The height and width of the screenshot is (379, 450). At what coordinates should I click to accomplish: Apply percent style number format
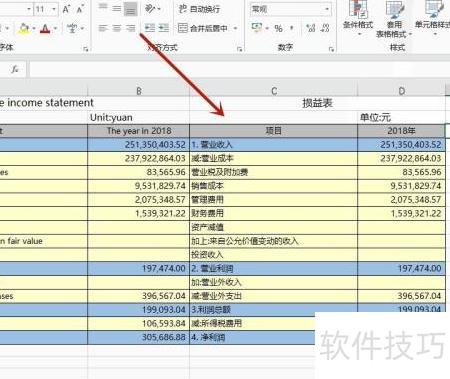278,28
